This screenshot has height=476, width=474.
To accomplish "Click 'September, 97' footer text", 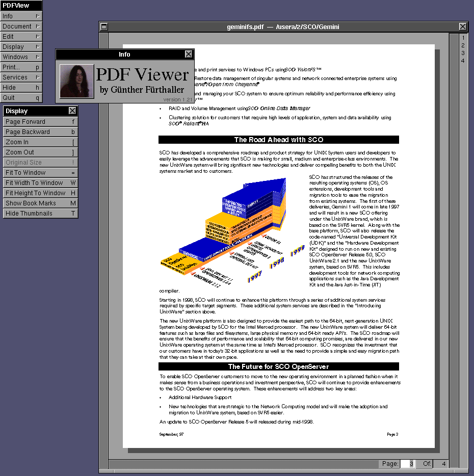I will 171,434.
